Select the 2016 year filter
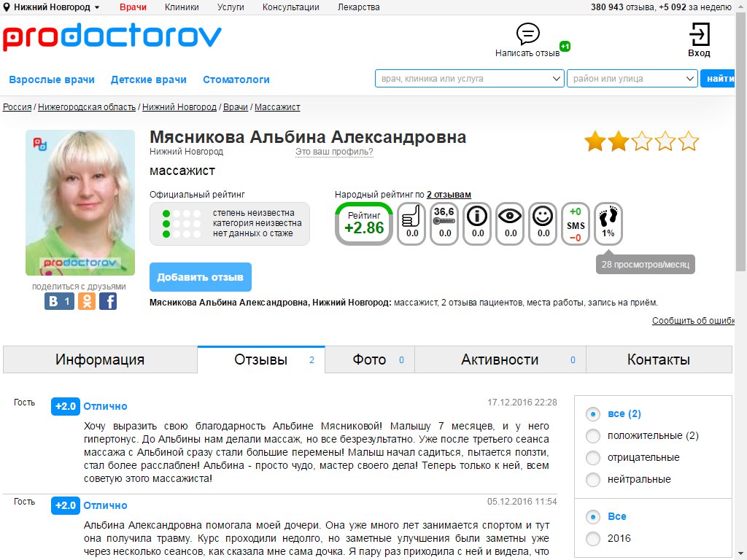 608,538
